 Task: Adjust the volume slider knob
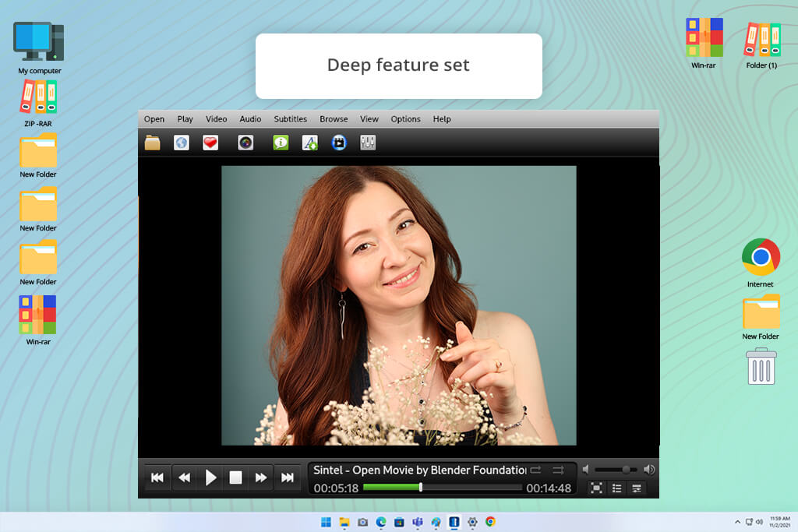tap(626, 470)
